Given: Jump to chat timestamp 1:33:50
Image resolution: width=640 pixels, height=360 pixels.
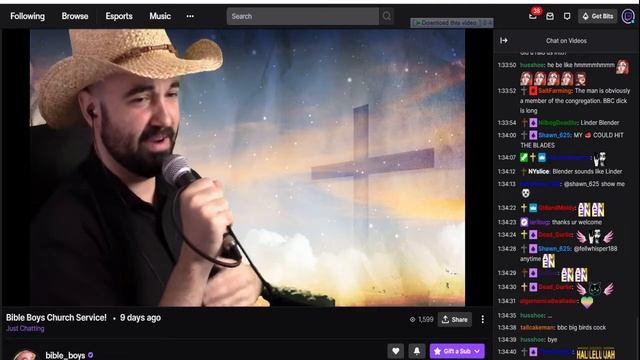Looking at the screenshot, I should (x=507, y=65).
